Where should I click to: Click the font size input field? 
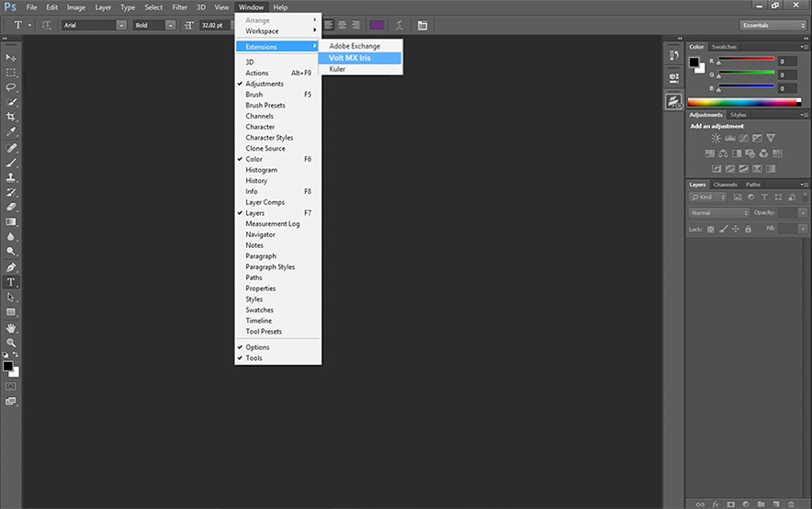coord(209,25)
